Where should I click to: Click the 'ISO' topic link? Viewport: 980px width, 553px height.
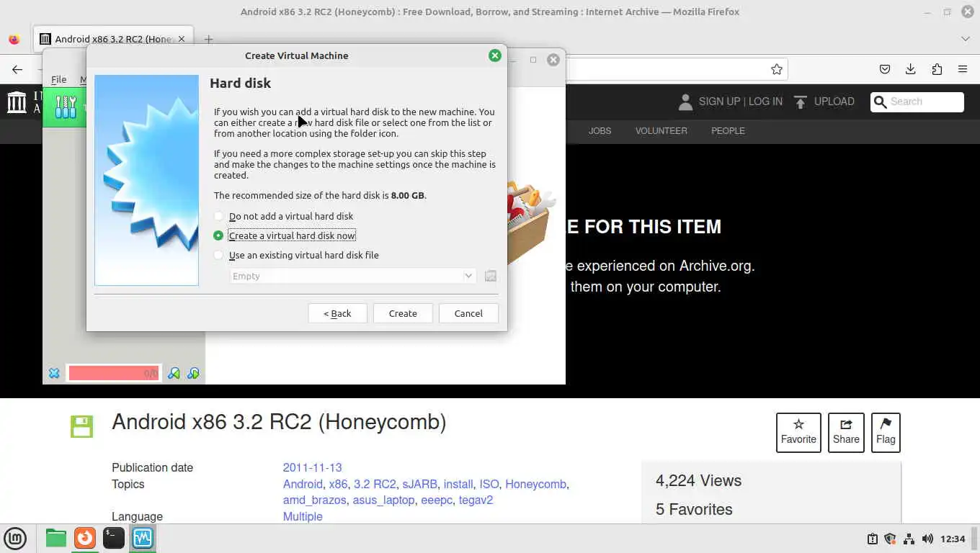point(489,484)
